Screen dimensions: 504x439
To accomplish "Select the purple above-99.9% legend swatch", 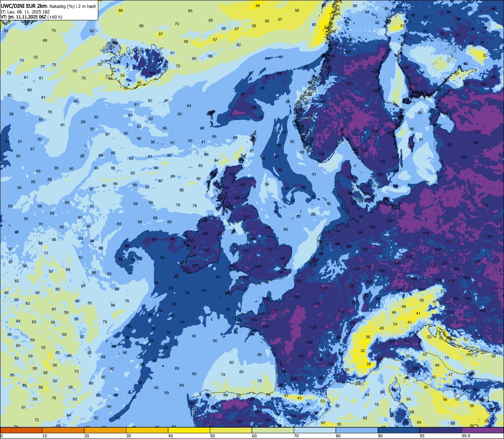I will coord(482,430).
